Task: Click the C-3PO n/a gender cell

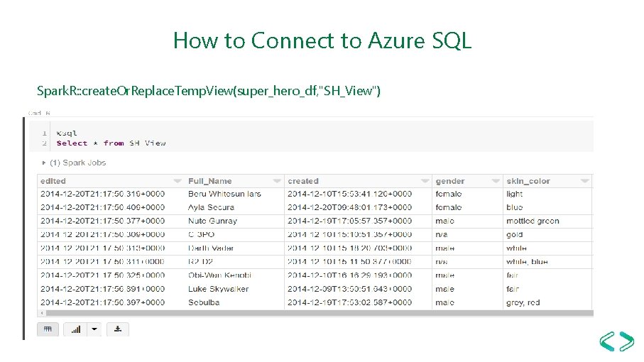Action: [442, 234]
